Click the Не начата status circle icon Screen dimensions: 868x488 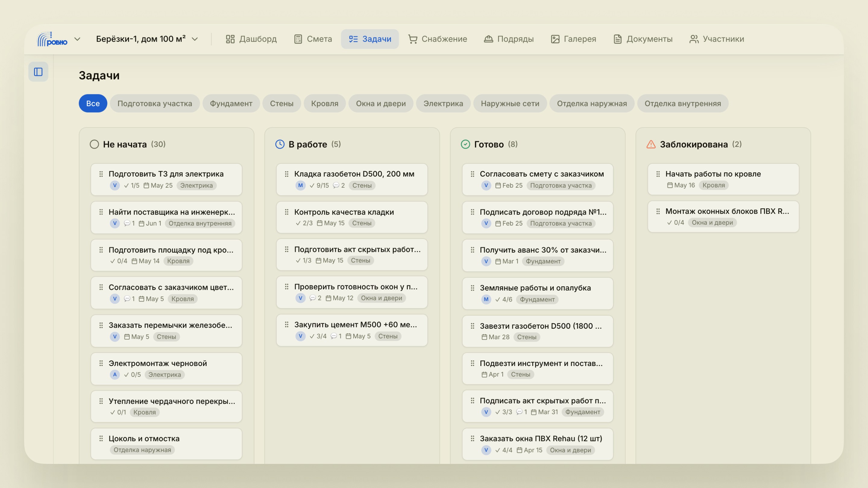pos(94,144)
